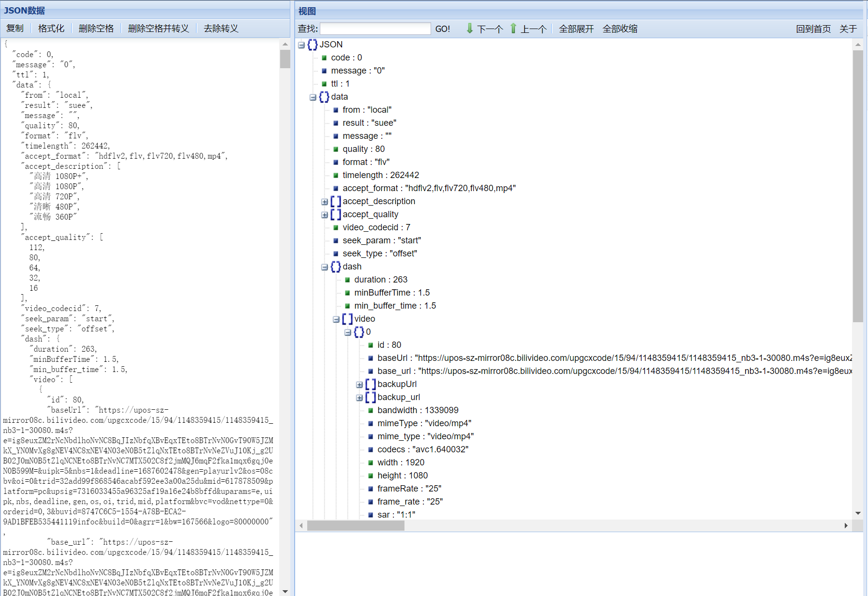Click the braces icon of dash node
Viewport: 868px width, 596px height.
[336, 267]
